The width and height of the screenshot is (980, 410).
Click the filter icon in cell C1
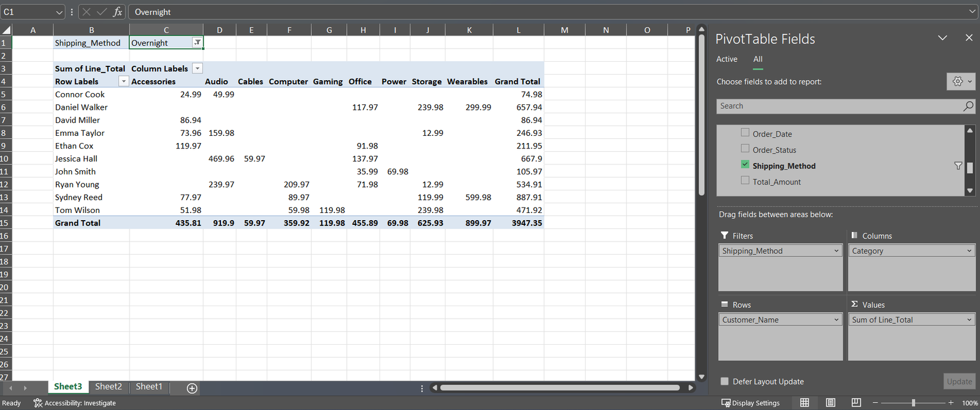197,43
